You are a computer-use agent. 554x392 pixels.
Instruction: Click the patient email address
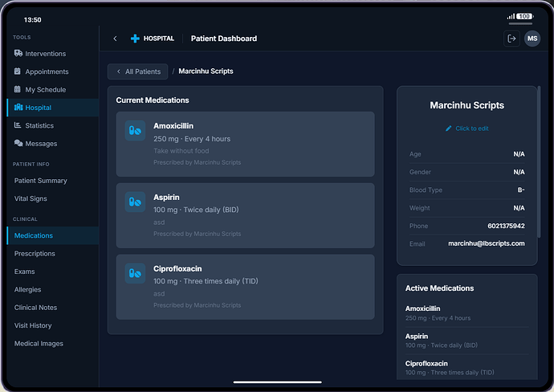pos(486,243)
